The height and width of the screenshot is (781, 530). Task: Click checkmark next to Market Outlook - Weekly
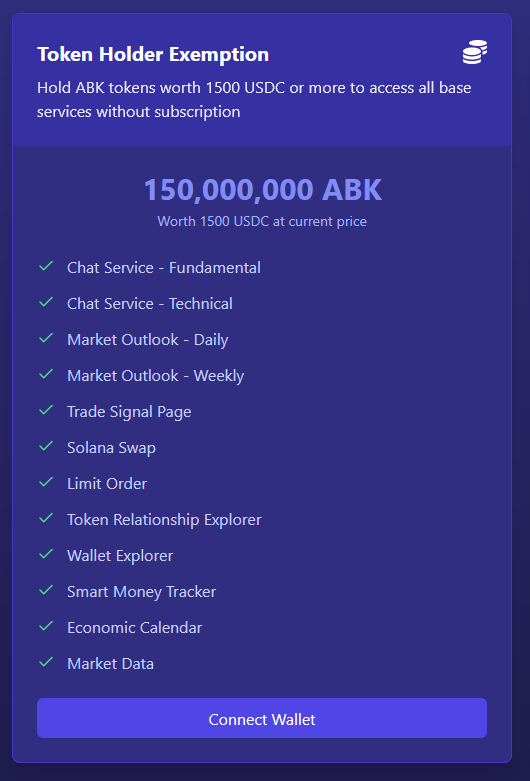[46, 374]
